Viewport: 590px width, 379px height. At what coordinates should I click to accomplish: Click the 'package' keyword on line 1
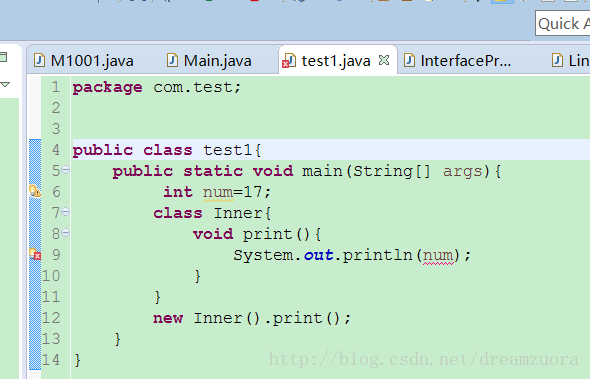click(x=108, y=88)
